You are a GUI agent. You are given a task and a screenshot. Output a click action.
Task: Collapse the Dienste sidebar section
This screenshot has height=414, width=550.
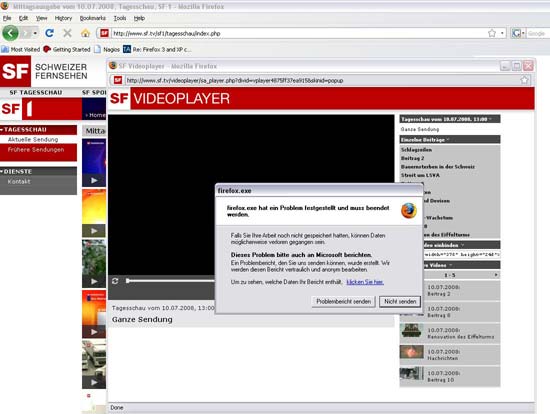[x=39, y=171]
